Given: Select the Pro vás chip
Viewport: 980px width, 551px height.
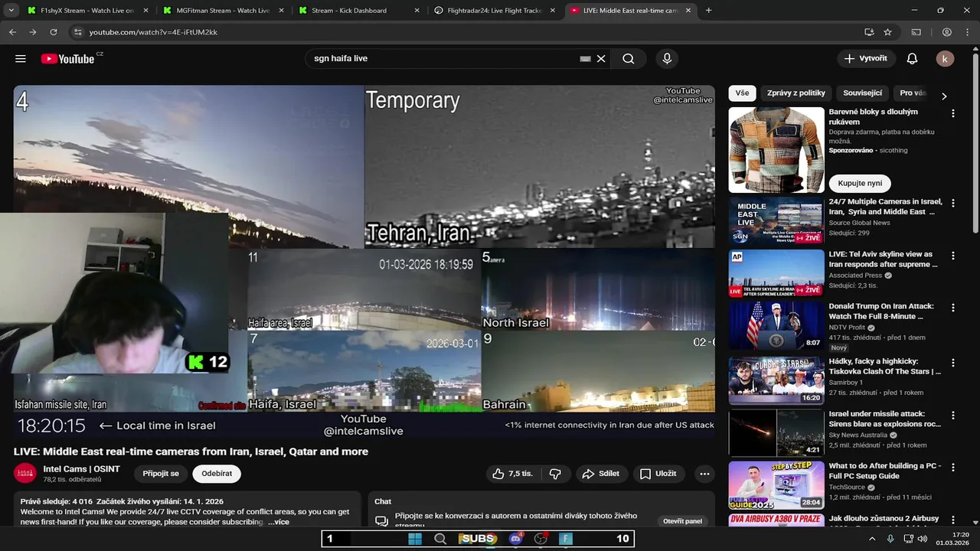Looking at the screenshot, I should point(913,93).
